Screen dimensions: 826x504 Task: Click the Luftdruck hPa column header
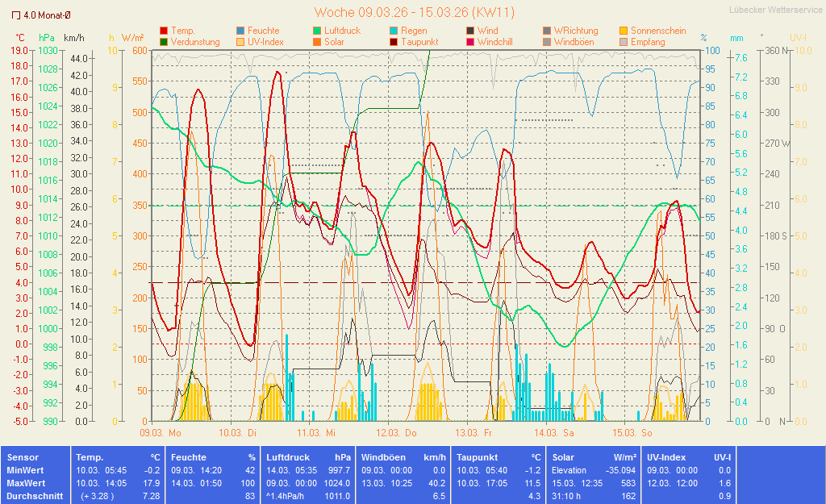[308, 457]
